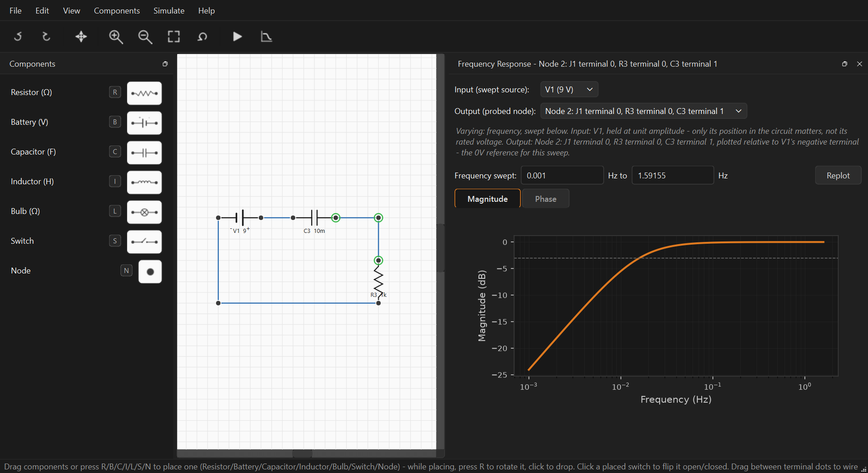This screenshot has width=868, height=473.
Task: Click the reset view rotate icon
Action: [202, 36]
